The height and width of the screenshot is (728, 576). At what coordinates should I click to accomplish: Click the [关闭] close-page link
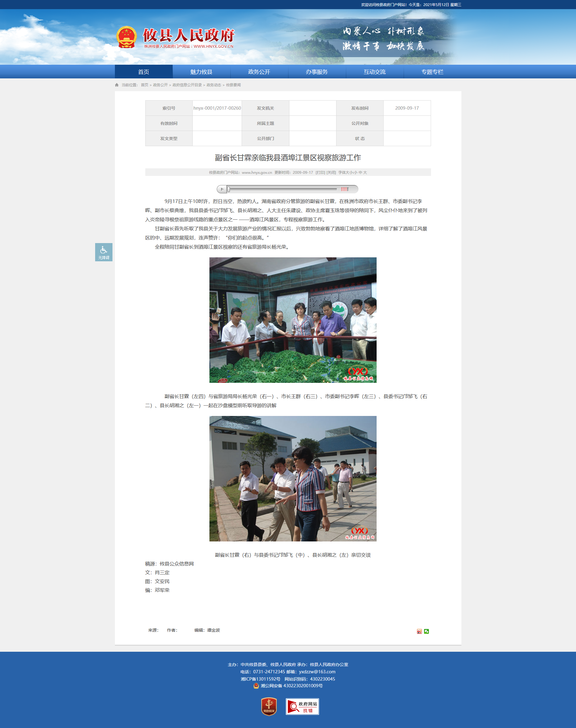point(331,173)
